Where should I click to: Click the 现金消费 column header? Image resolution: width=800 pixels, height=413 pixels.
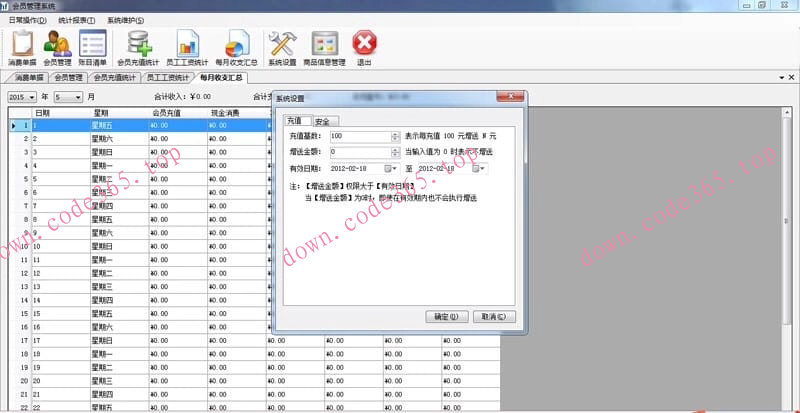pyautogui.click(x=237, y=113)
